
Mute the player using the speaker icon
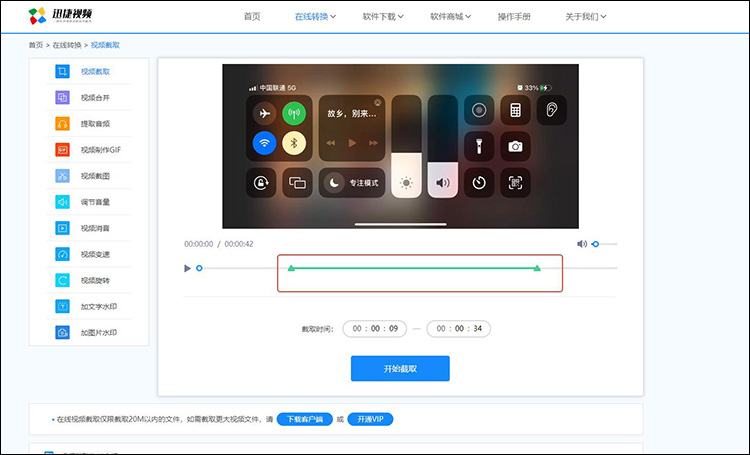click(x=582, y=244)
